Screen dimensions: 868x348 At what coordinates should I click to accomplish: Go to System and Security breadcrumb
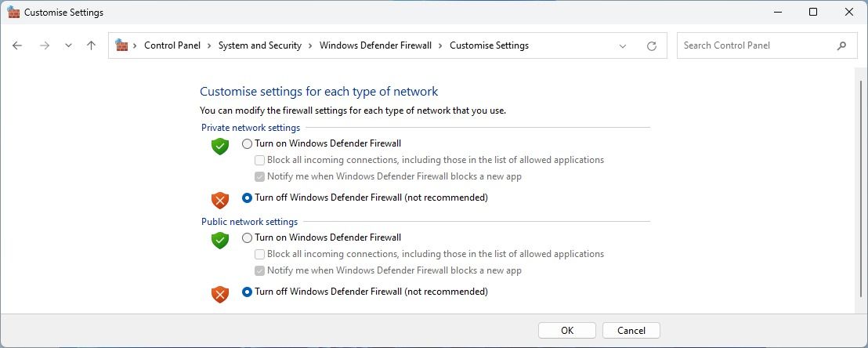(259, 45)
